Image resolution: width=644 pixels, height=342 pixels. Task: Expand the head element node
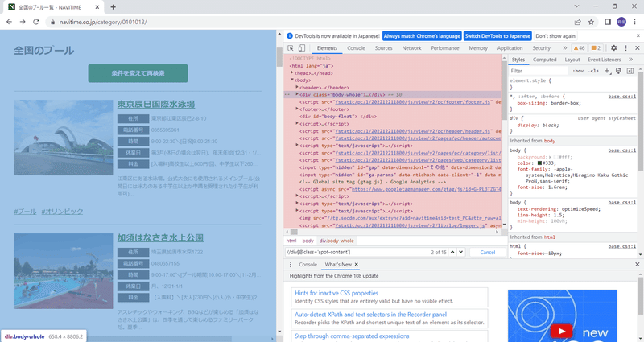pyautogui.click(x=292, y=72)
